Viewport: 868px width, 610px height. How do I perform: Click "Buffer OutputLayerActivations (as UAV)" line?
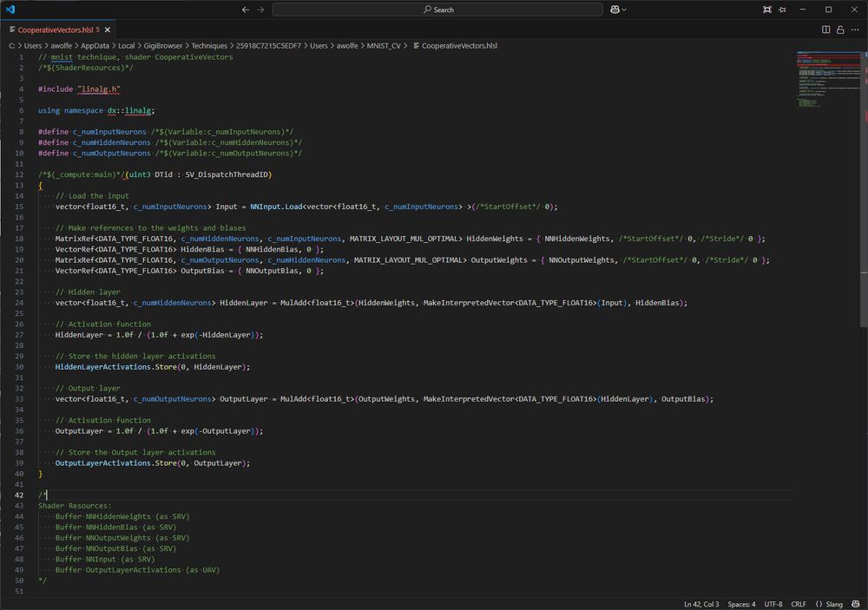137,570
